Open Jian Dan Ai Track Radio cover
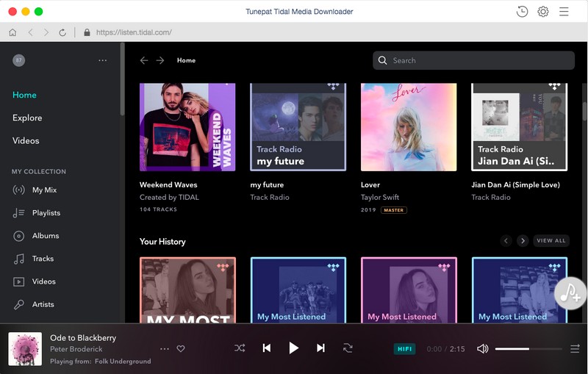 (x=520, y=127)
